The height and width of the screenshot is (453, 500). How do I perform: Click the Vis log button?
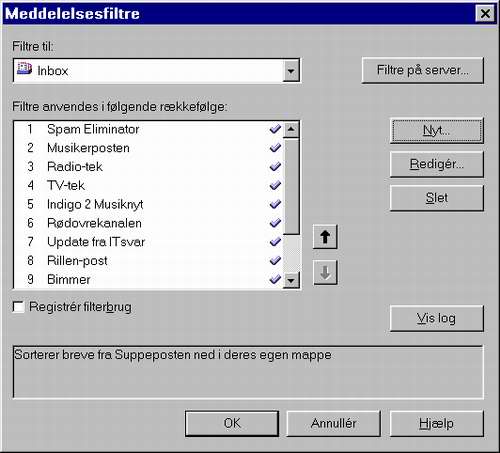[x=437, y=318]
